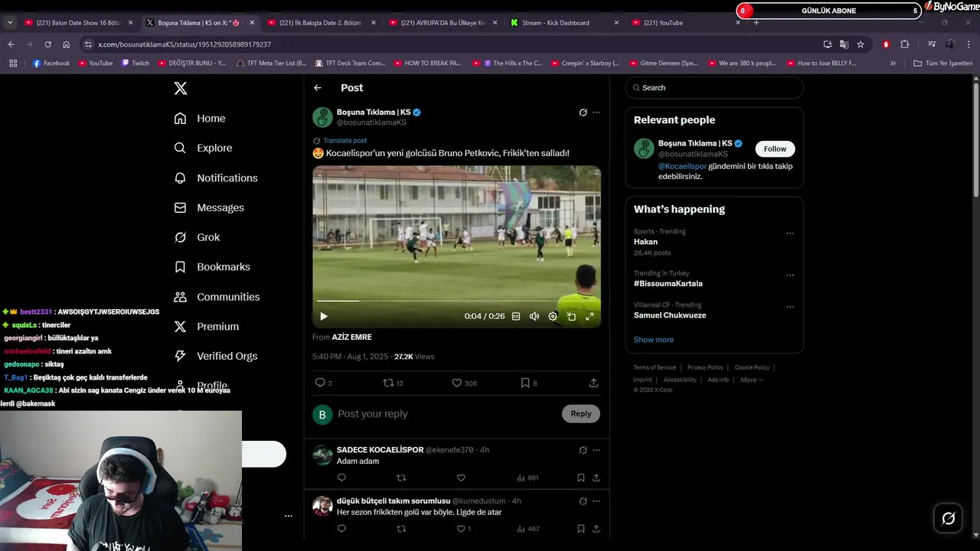The image size is (980, 551).
Task: Open Grok in sidebar
Action: (x=197, y=237)
